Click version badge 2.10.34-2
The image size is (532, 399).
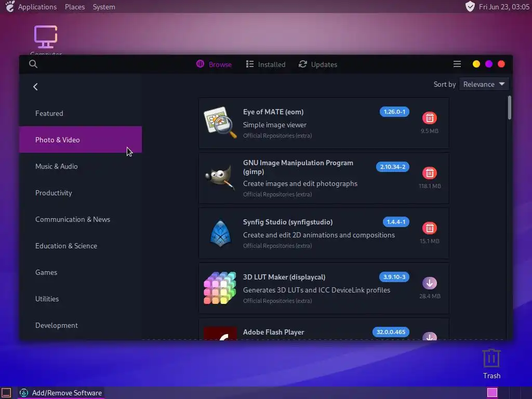[x=393, y=167]
